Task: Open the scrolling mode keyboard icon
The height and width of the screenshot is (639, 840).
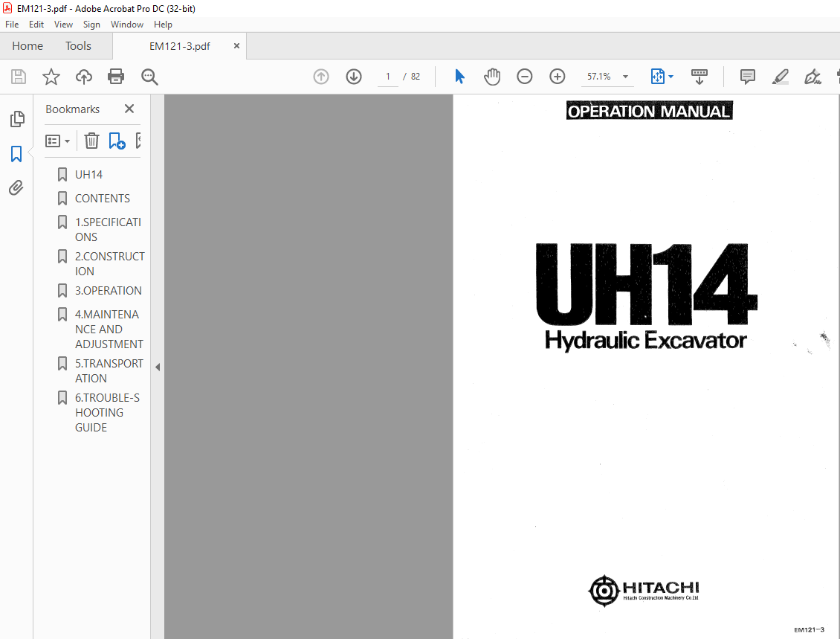Action: coord(699,77)
